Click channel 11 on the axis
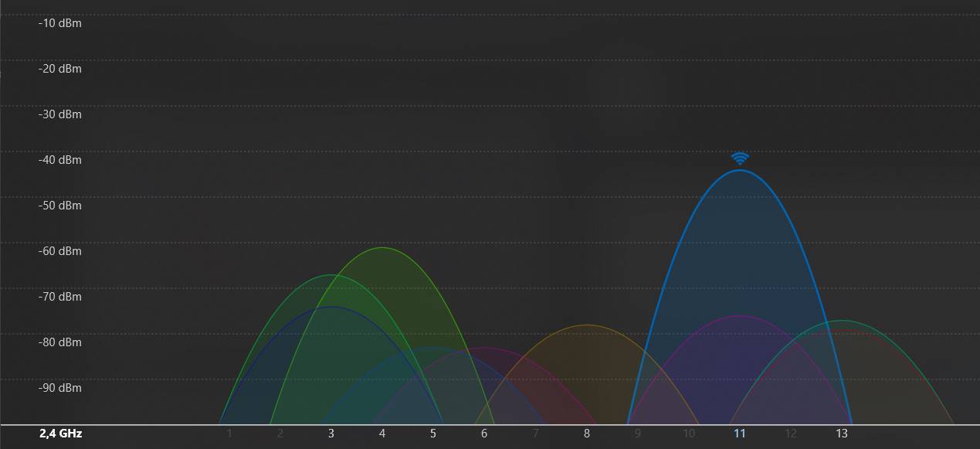 (740, 434)
